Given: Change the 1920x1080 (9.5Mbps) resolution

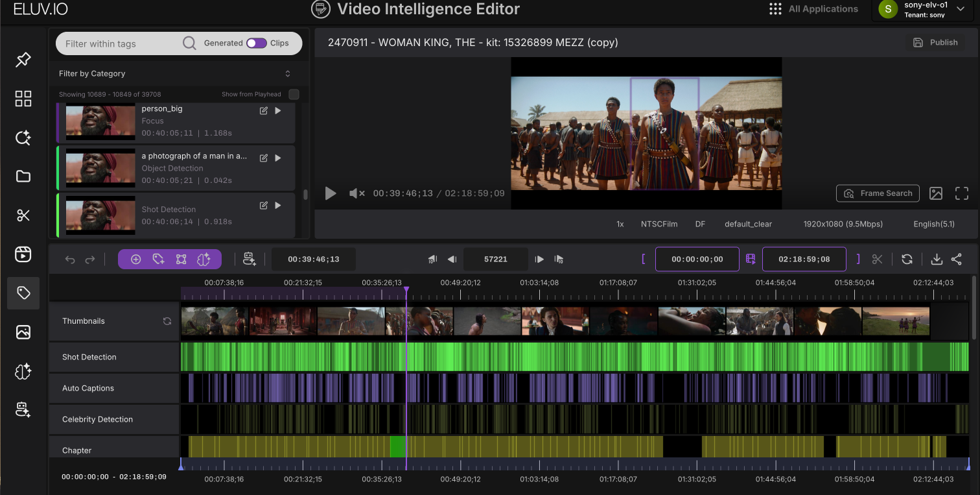Looking at the screenshot, I should point(843,224).
